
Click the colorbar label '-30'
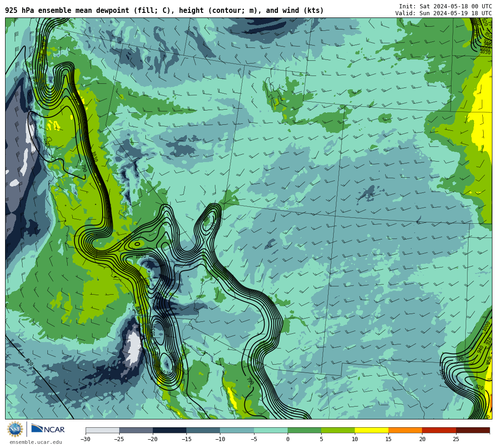pos(86,439)
